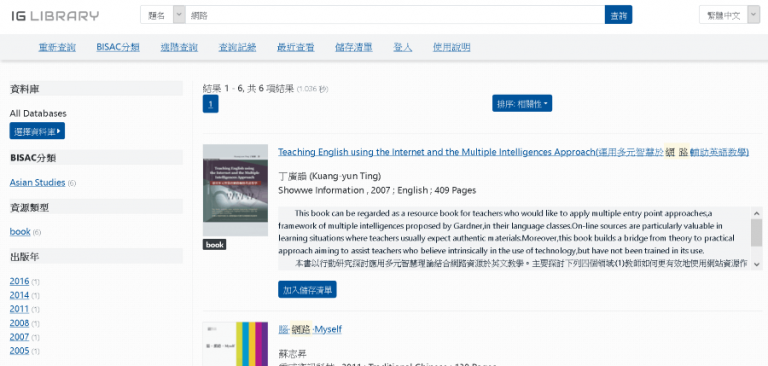Open the 查詢記錄 menu link
This screenshot has width=768, height=366.
238,48
